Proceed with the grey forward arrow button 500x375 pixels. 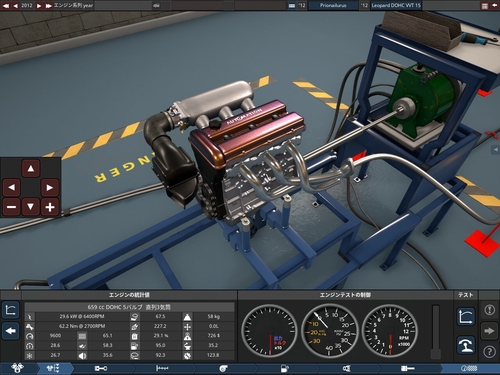coord(489,331)
